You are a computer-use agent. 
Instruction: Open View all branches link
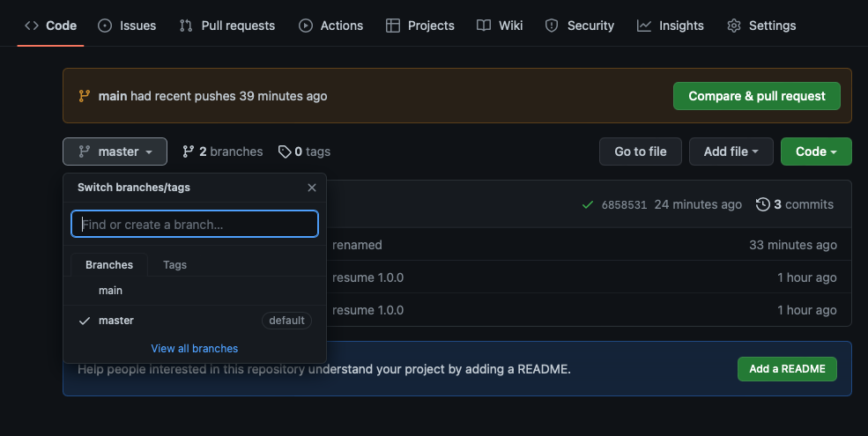coord(194,349)
